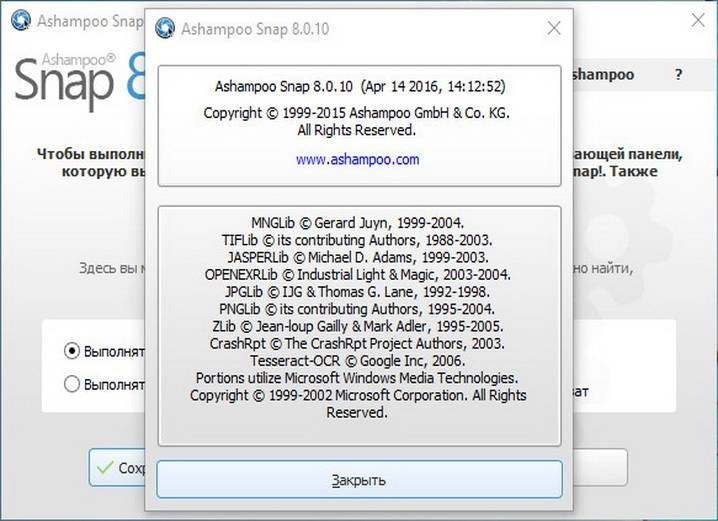Open the Ashampoo menu in background window
The image size is (718, 521).
click(x=603, y=74)
